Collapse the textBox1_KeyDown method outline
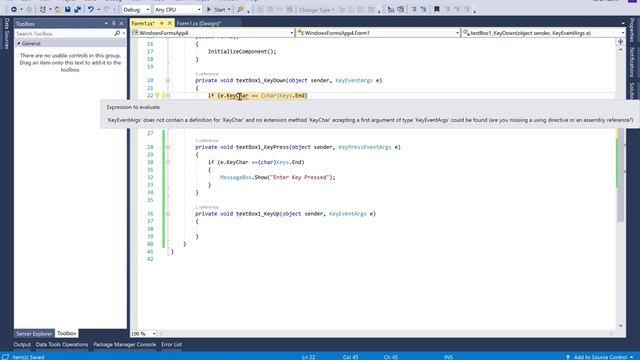This screenshot has width=640, height=360. (168, 80)
